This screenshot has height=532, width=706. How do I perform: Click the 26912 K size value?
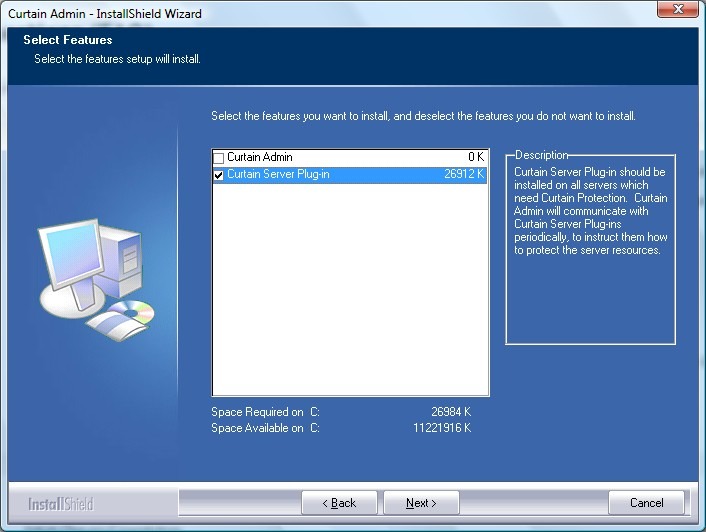click(x=464, y=175)
